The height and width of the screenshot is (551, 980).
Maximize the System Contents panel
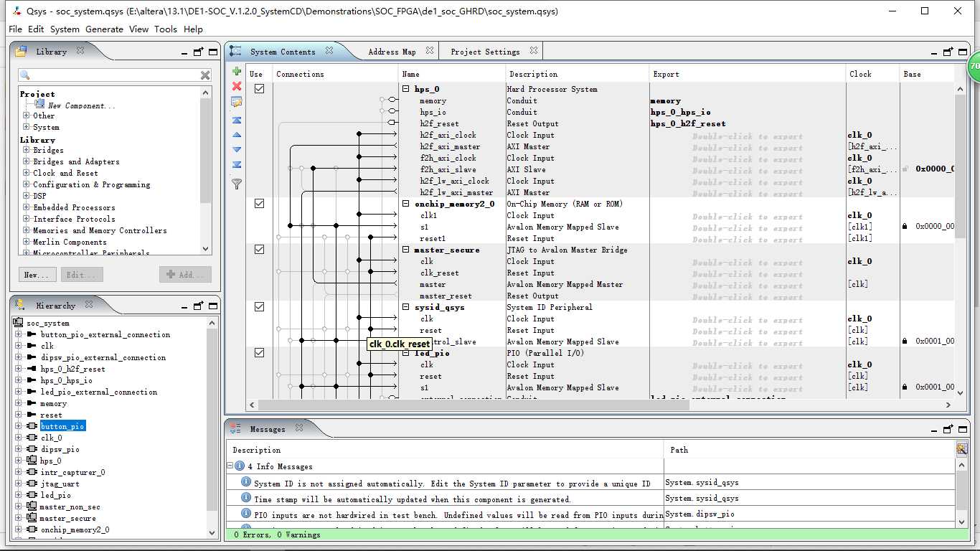pyautogui.click(x=963, y=52)
